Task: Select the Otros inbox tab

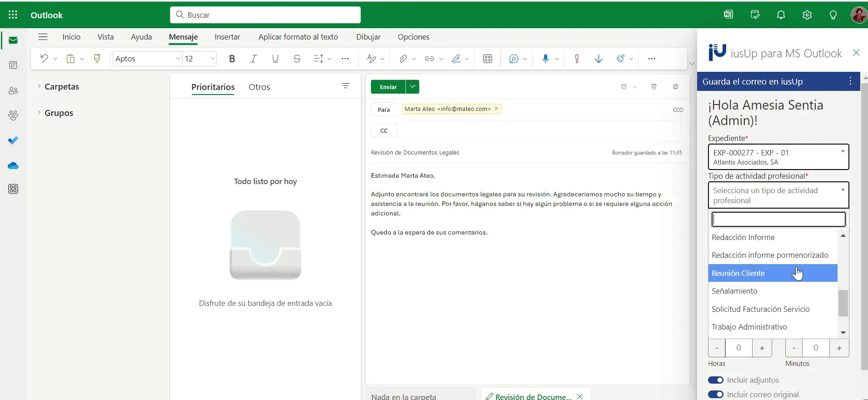Action: pos(259,87)
